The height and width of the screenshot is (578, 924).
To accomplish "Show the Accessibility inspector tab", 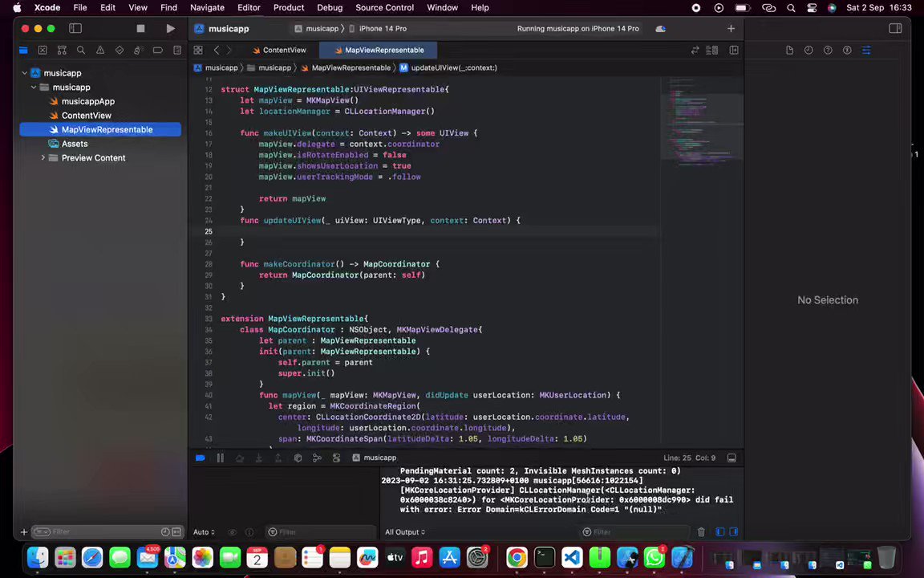I will click(x=847, y=50).
